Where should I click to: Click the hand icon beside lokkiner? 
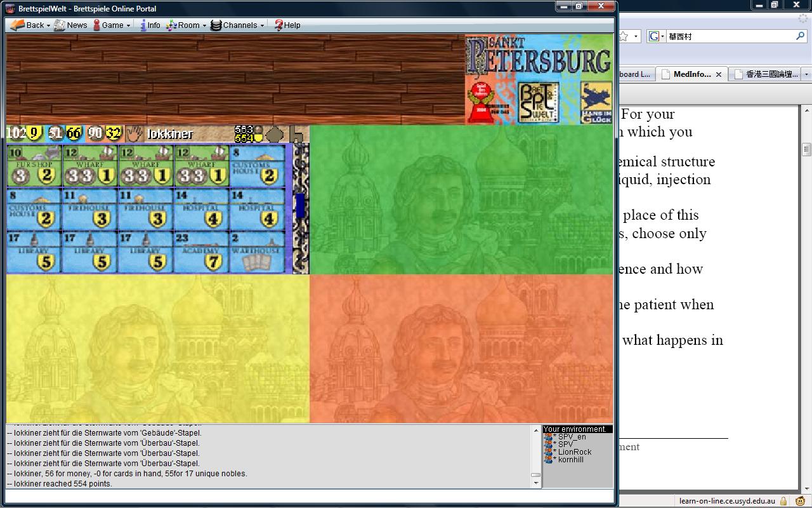pos(134,133)
